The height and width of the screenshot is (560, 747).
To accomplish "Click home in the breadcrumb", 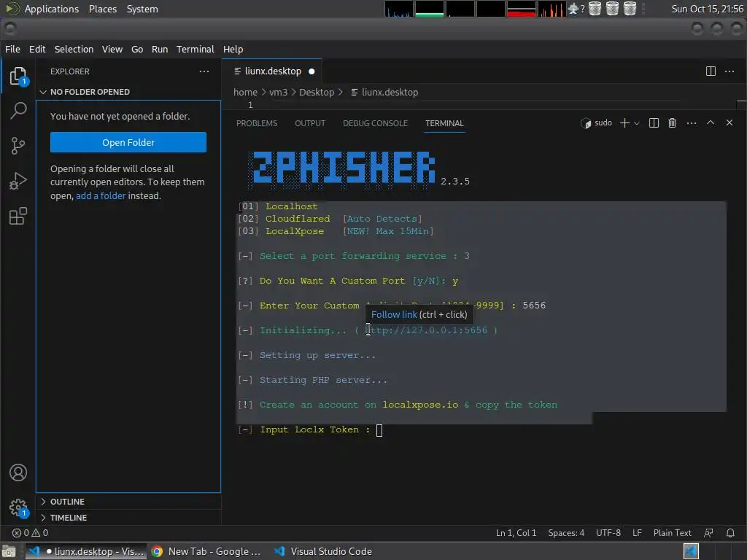I will tap(245, 93).
